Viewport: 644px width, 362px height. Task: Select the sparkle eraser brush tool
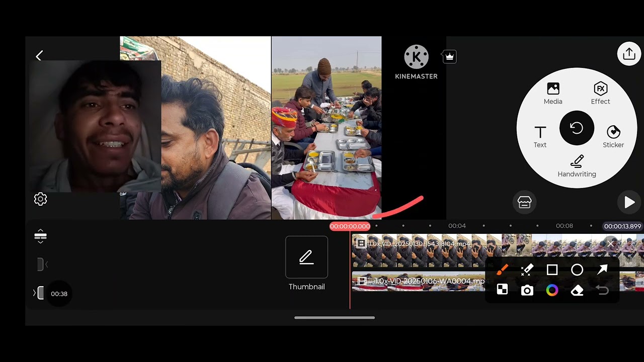527,270
